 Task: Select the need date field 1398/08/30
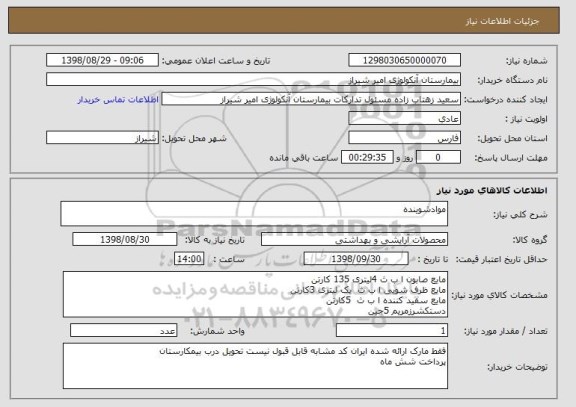(x=125, y=239)
